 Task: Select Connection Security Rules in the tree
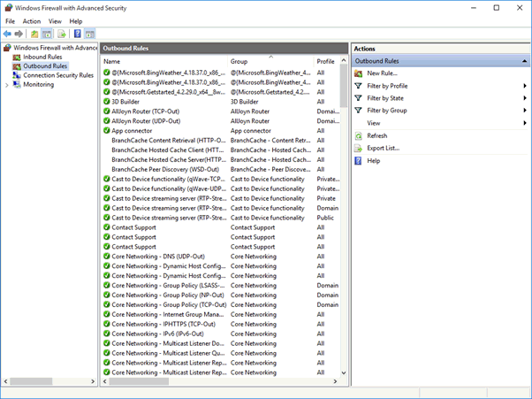[58, 75]
